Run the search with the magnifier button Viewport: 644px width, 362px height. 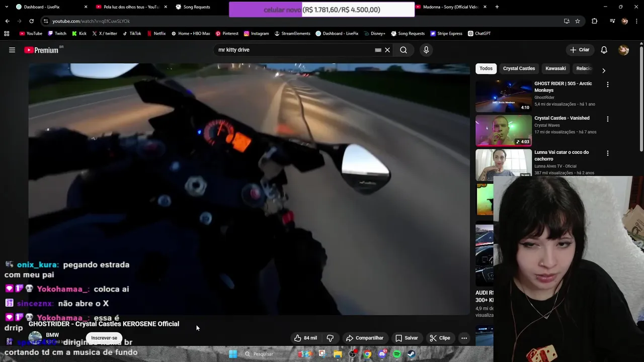click(404, 50)
